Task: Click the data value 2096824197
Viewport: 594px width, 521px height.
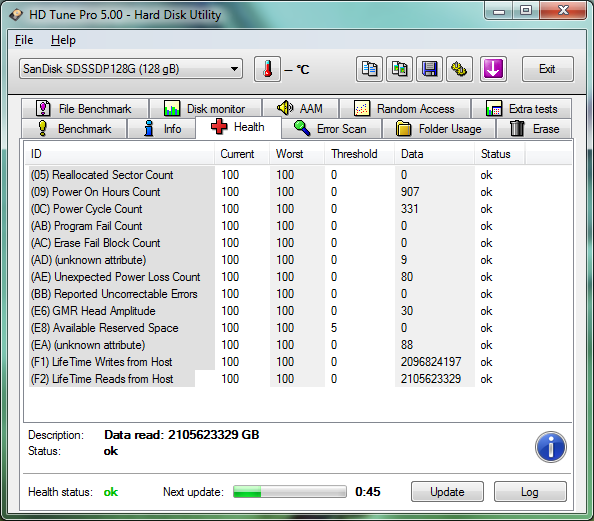Action: tap(431, 362)
